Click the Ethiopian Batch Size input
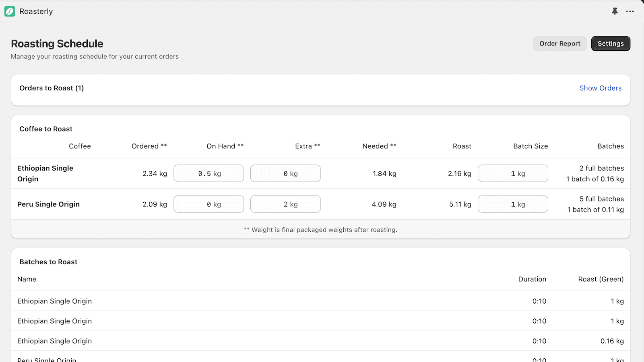The height and width of the screenshot is (362, 644). tap(513, 173)
